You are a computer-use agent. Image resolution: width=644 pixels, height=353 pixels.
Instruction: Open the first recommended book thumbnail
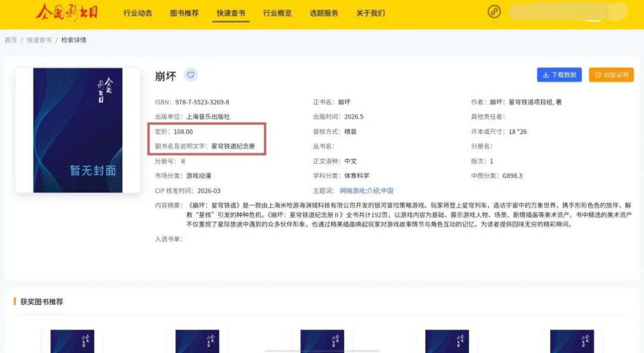point(72,341)
